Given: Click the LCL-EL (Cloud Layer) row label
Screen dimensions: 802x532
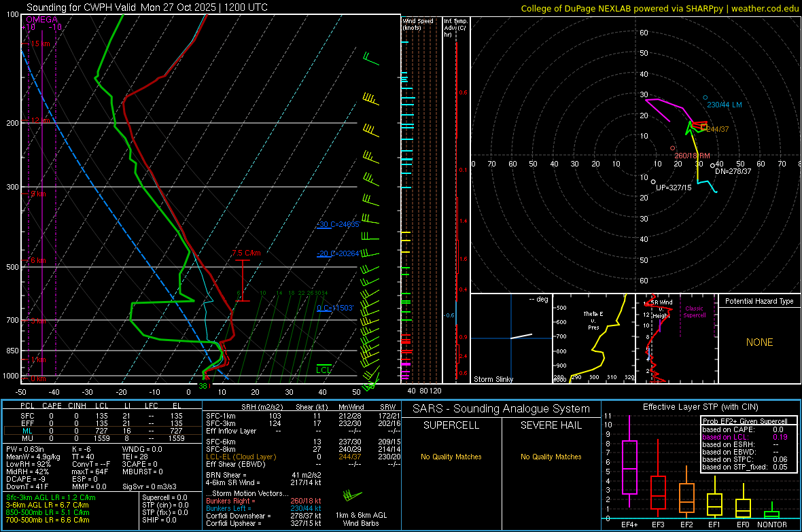Looking at the screenshot, I should (x=241, y=457).
